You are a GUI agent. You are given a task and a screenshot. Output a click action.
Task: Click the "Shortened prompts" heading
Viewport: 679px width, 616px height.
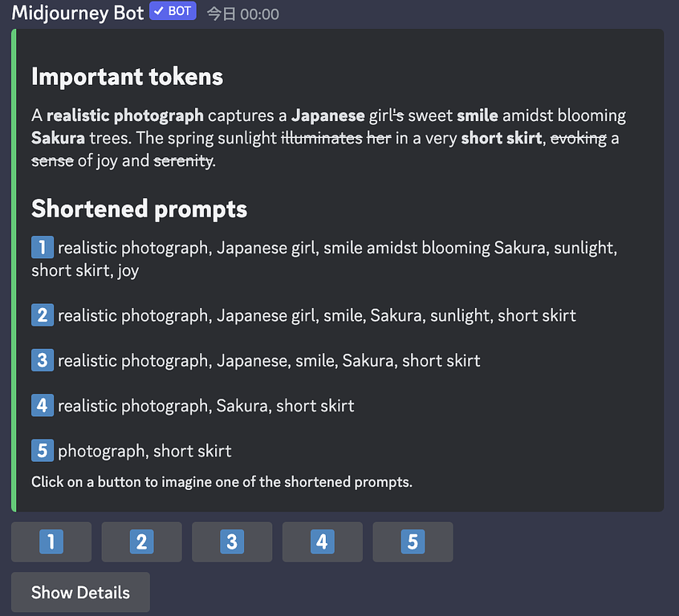coord(138,208)
